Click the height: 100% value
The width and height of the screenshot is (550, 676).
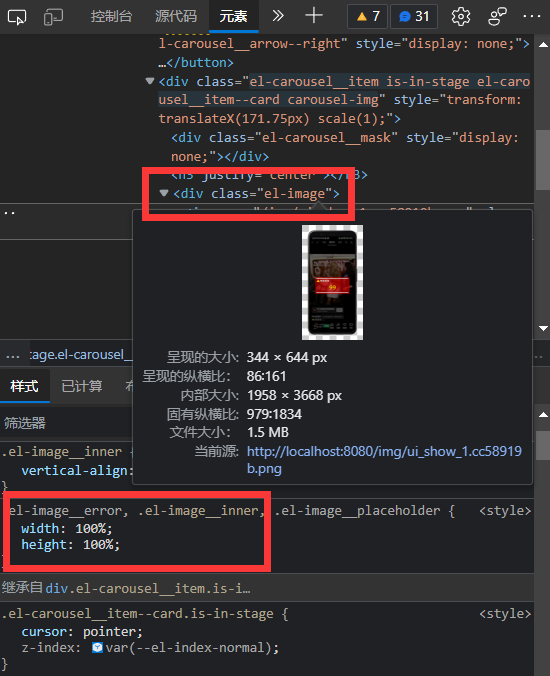coord(101,545)
